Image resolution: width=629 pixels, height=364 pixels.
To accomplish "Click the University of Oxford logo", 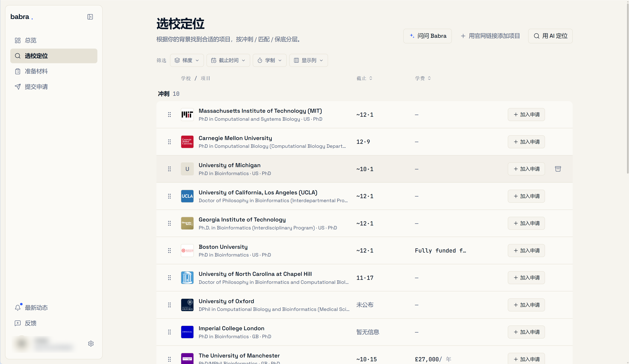I will tap(187, 305).
